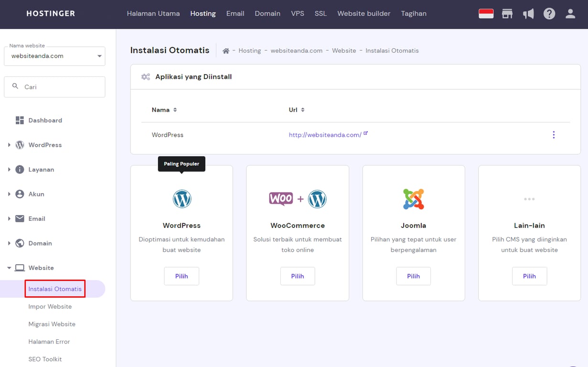The height and width of the screenshot is (367, 588).
Task: Open the three-dot menu for WordPress installation
Action: click(554, 135)
